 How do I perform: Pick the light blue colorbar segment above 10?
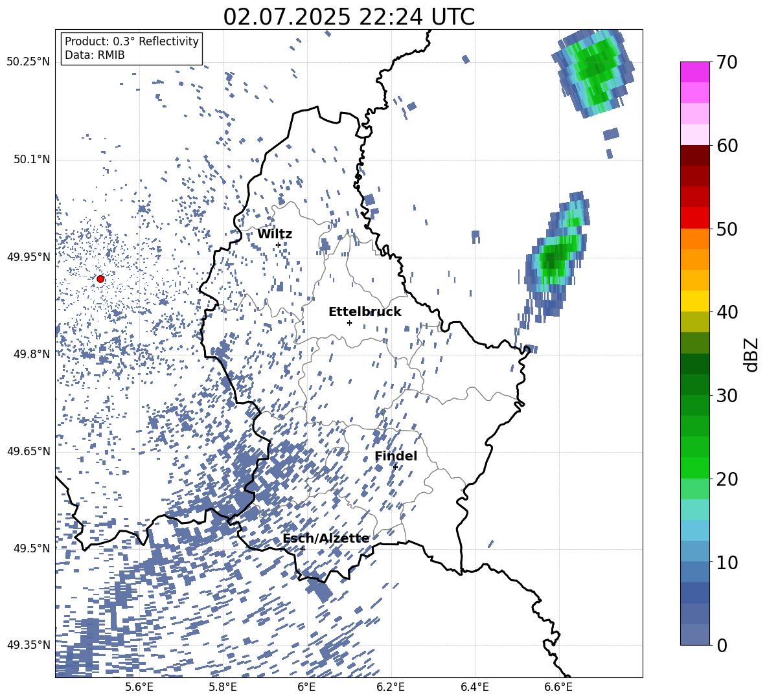coord(694,530)
